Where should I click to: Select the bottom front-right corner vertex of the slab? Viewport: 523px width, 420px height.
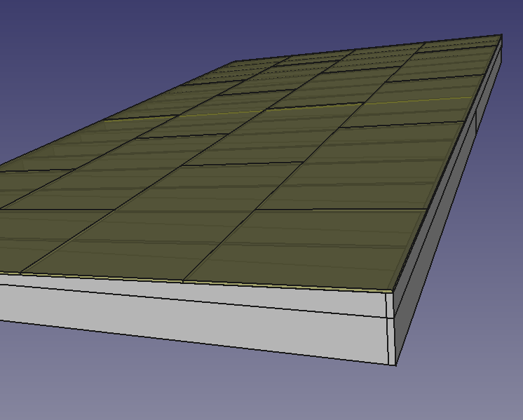click(396, 365)
